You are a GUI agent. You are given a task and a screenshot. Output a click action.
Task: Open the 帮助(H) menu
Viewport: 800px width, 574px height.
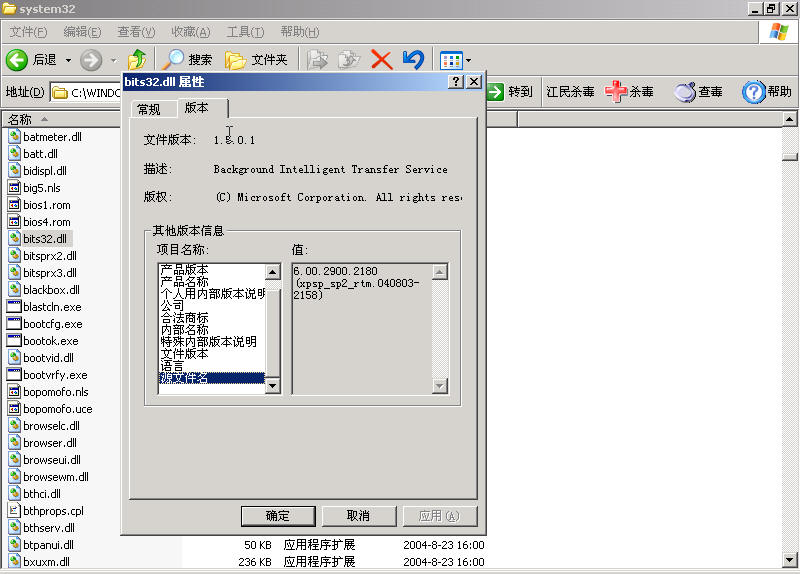pos(299,32)
